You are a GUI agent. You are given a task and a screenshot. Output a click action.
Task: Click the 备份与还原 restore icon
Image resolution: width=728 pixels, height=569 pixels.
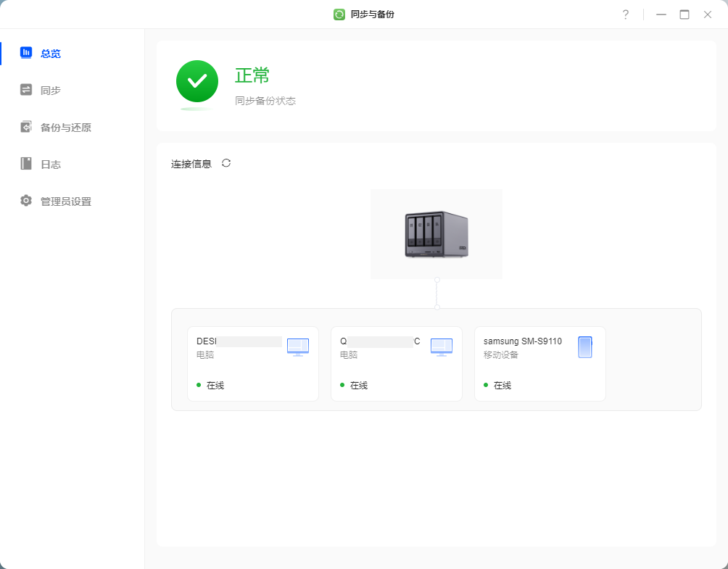[x=26, y=127]
